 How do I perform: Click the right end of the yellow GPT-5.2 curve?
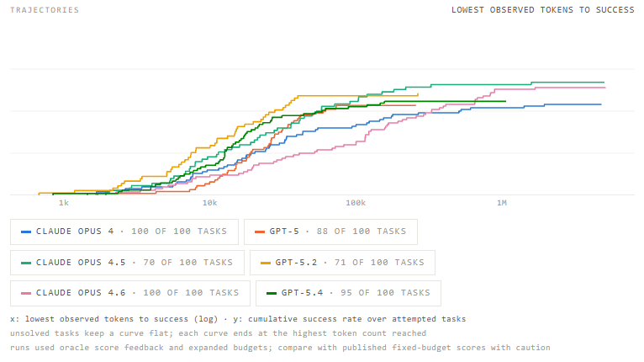[417, 95]
